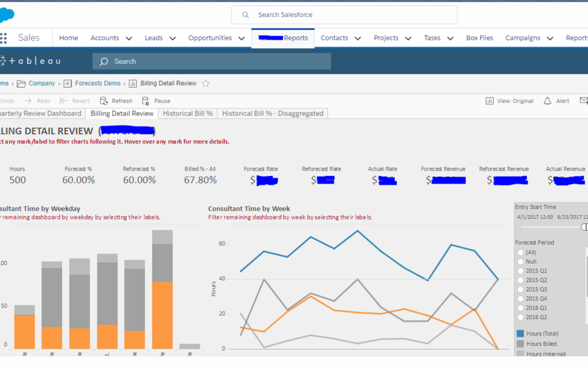Select the (All) forecast period
This screenshot has height=368, width=588.
point(521,252)
